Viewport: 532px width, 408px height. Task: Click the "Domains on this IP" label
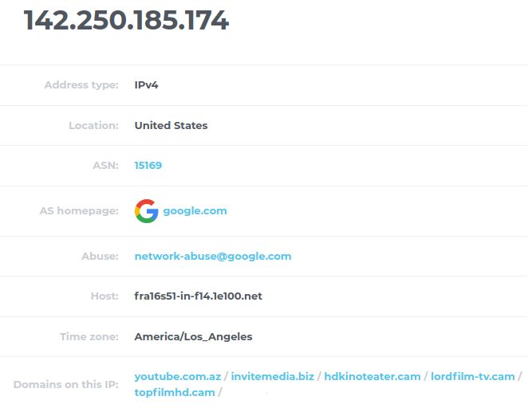point(65,385)
